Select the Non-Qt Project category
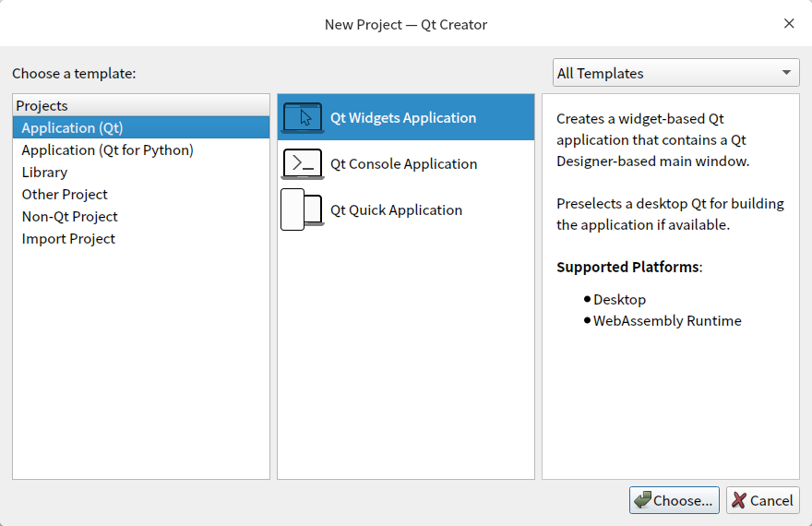The height and width of the screenshot is (526, 812). point(69,216)
